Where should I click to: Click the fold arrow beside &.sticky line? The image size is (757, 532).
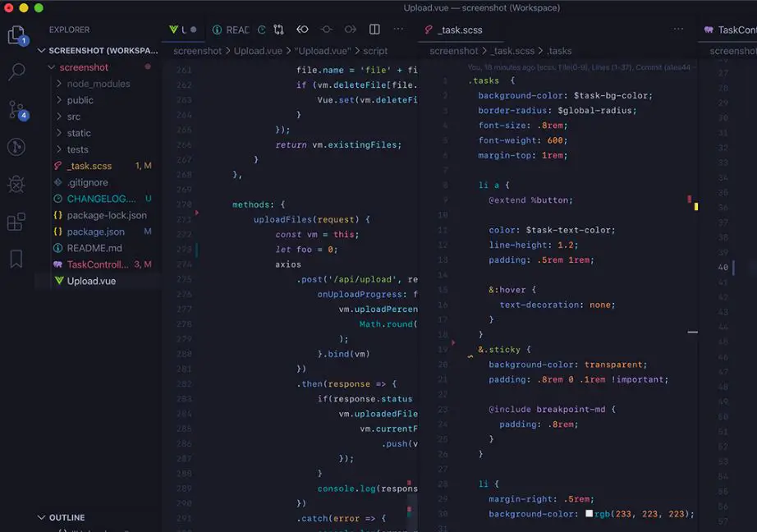[x=453, y=342]
